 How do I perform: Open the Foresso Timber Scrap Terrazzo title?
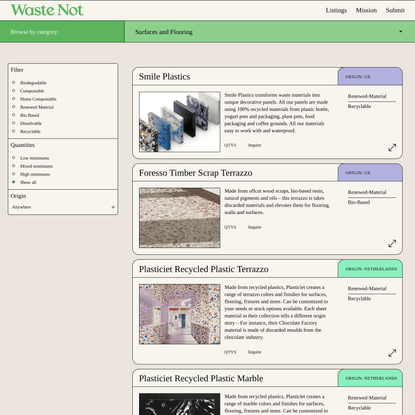(196, 173)
